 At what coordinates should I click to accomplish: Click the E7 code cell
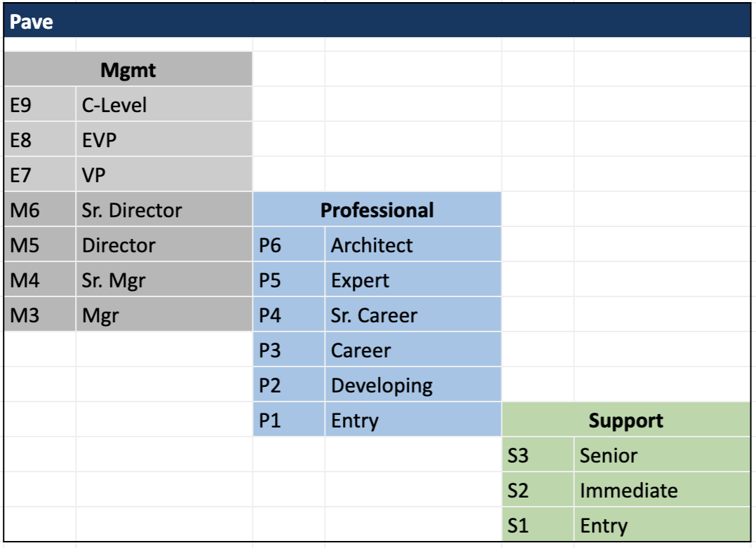click(39, 174)
